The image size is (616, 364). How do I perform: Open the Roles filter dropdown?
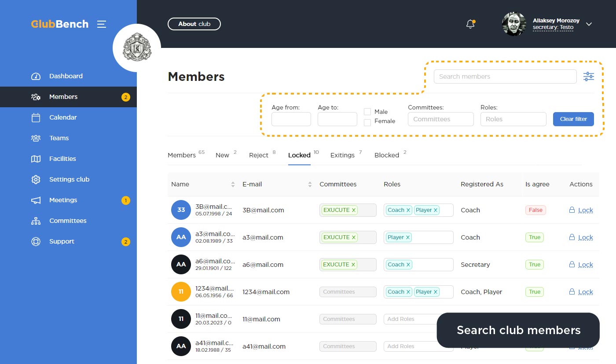click(513, 119)
